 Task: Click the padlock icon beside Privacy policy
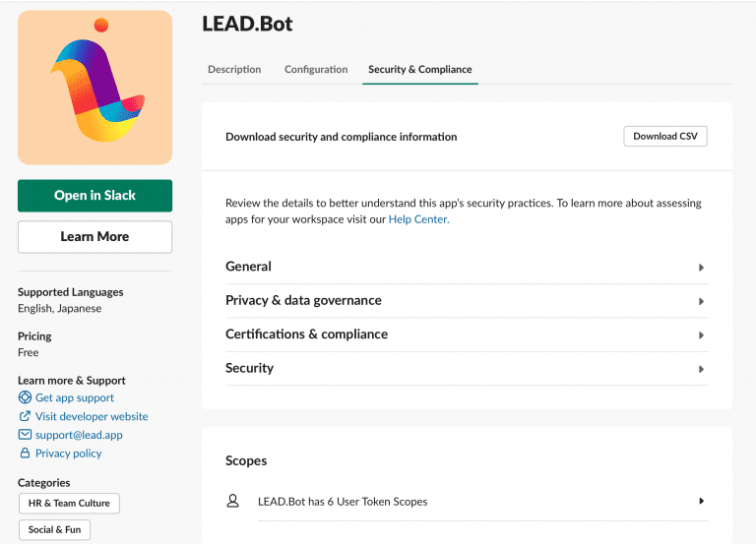point(26,453)
